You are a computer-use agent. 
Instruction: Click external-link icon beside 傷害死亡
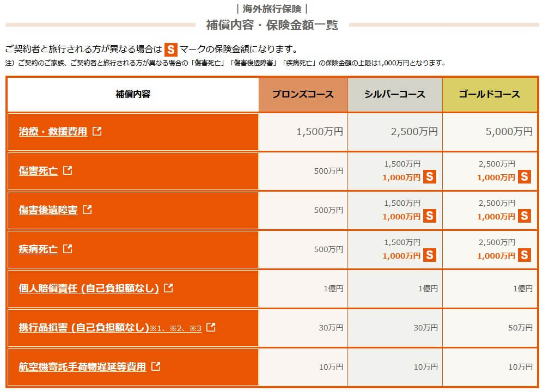68,170
